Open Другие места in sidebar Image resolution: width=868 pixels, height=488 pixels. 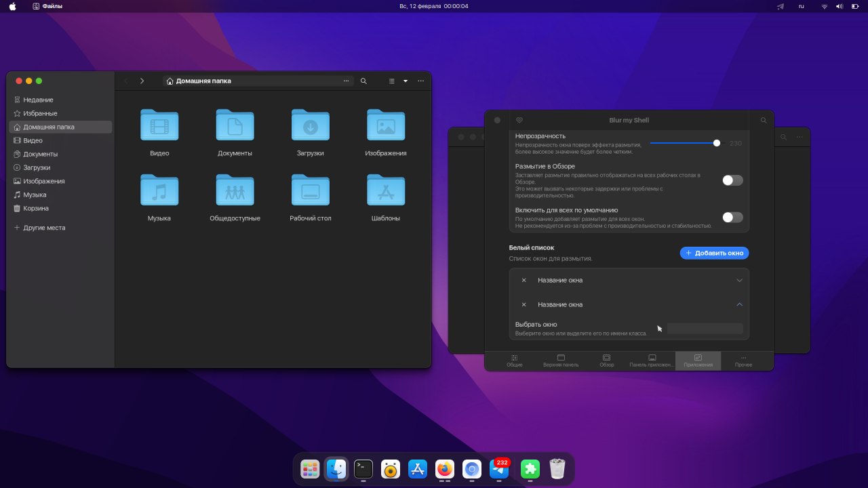(x=44, y=228)
